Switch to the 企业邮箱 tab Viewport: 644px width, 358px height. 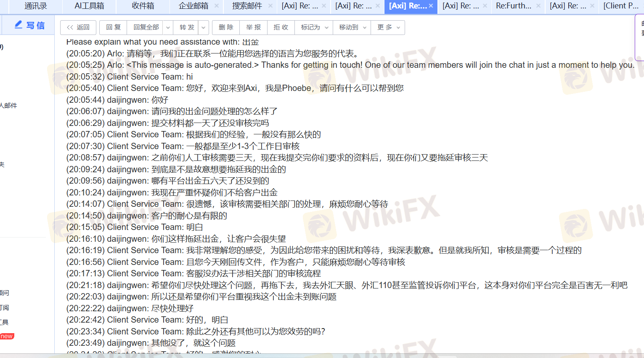tap(193, 6)
